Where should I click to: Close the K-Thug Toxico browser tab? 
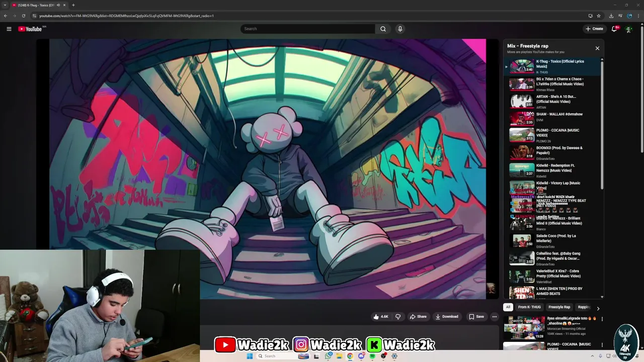pos(64,5)
